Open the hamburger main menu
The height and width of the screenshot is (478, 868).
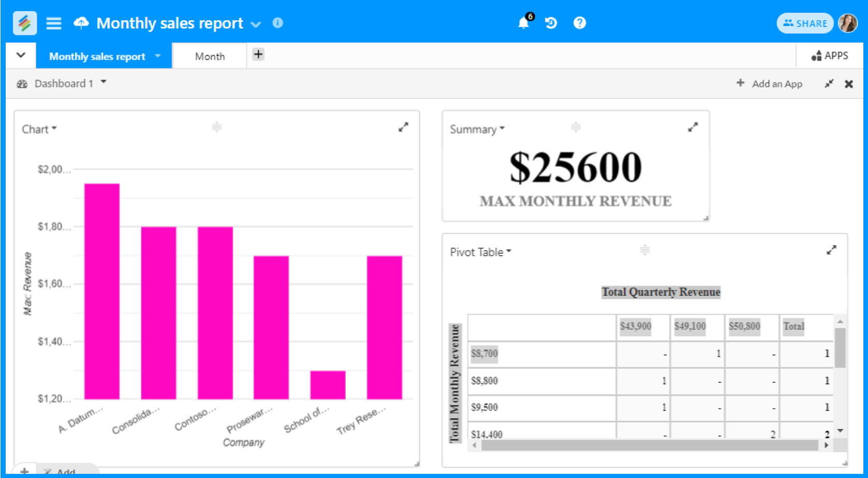click(54, 23)
